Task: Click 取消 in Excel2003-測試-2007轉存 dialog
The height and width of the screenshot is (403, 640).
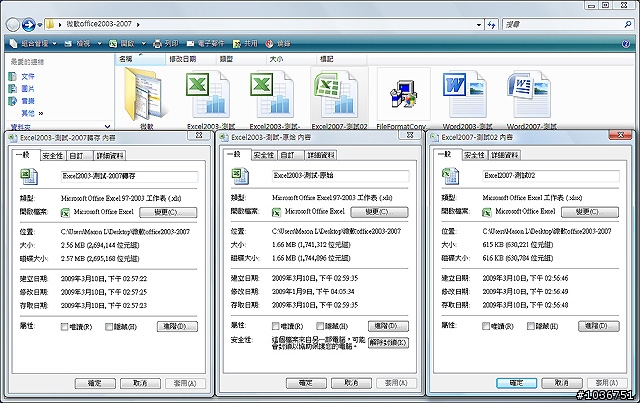Action: pos(140,383)
